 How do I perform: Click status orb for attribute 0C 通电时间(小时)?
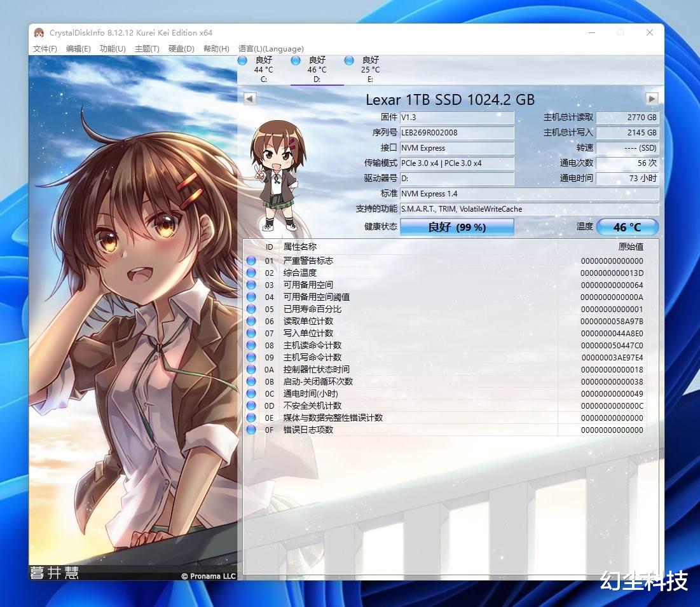(x=251, y=393)
